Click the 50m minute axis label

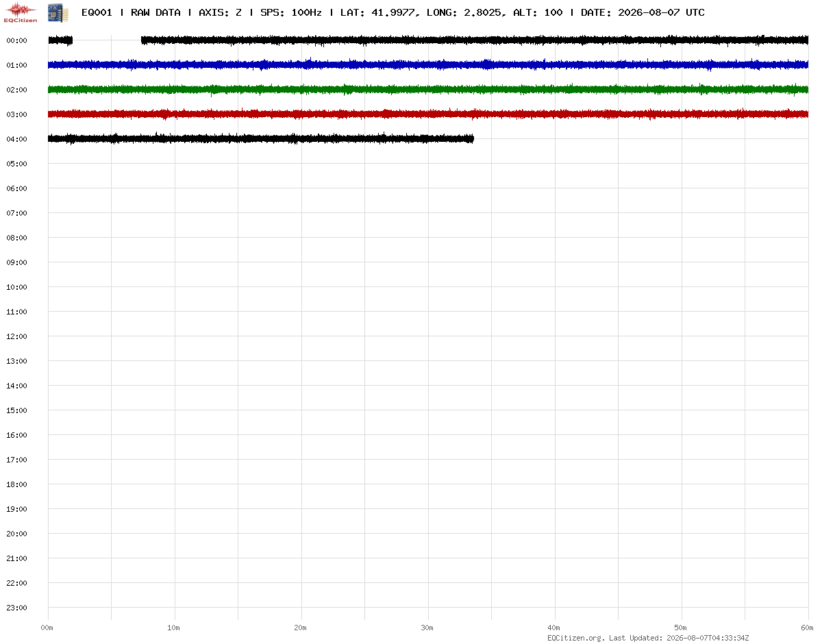click(681, 628)
